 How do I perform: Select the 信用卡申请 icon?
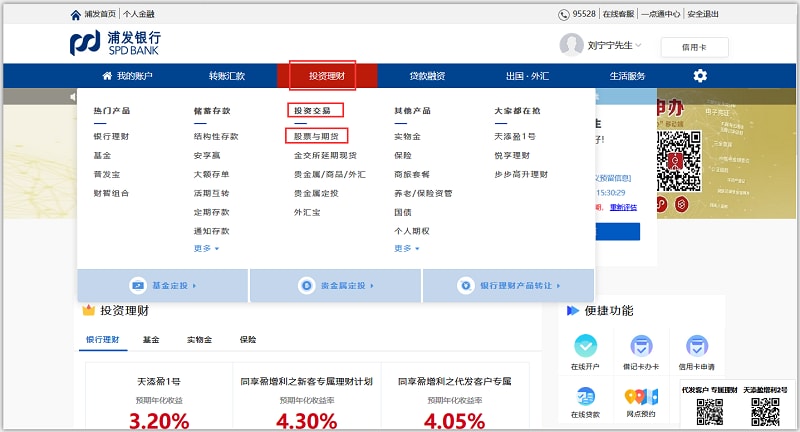click(x=697, y=346)
